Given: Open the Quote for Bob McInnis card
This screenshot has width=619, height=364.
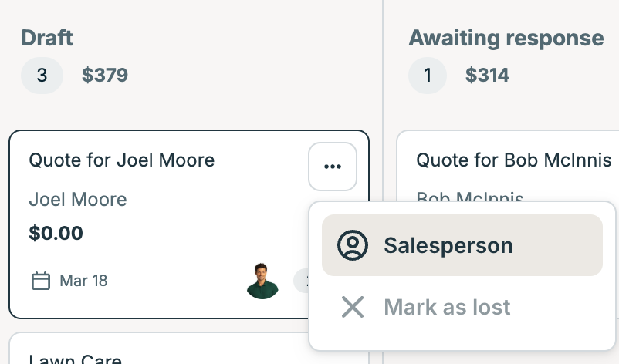Looking at the screenshot, I should (x=513, y=160).
